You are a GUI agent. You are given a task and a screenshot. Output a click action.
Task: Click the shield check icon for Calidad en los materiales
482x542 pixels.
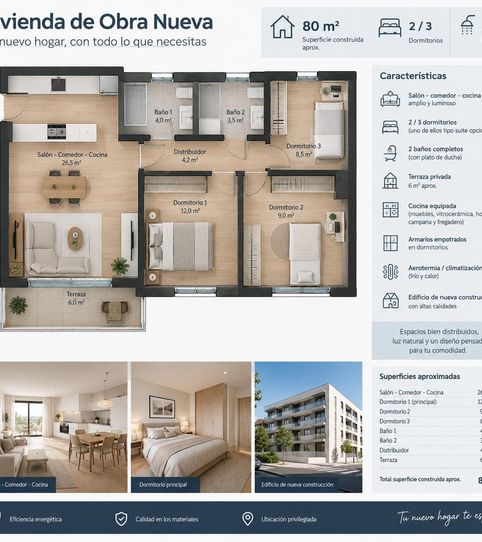[x=121, y=519]
